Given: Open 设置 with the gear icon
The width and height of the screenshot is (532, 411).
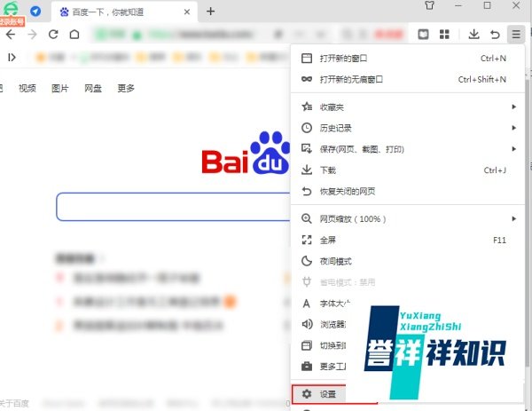Looking at the screenshot, I should [307, 394].
